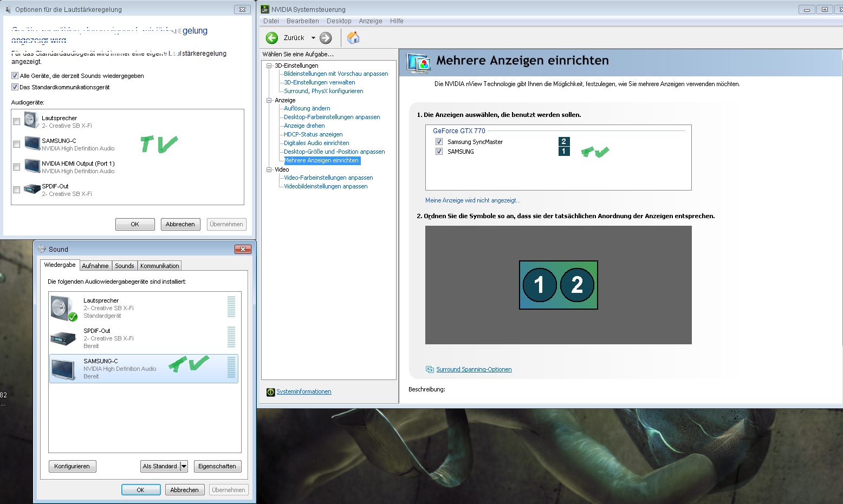The height and width of the screenshot is (504, 843).
Task: Open 'Desktop-Farbeinstellungen anpassen' task
Action: tap(332, 117)
